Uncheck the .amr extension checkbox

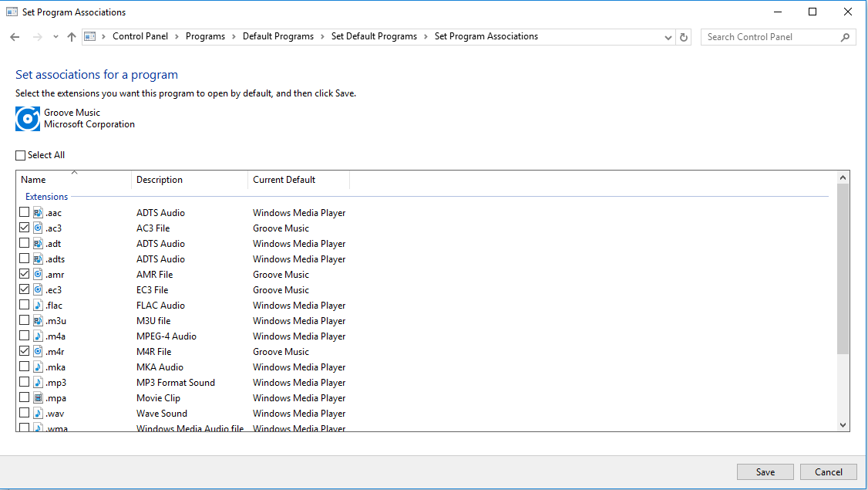pos(25,274)
